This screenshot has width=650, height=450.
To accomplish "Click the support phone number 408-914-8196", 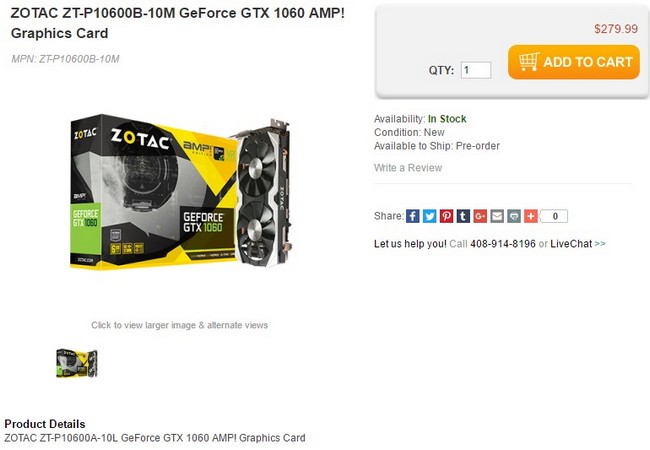I will pyautogui.click(x=503, y=244).
